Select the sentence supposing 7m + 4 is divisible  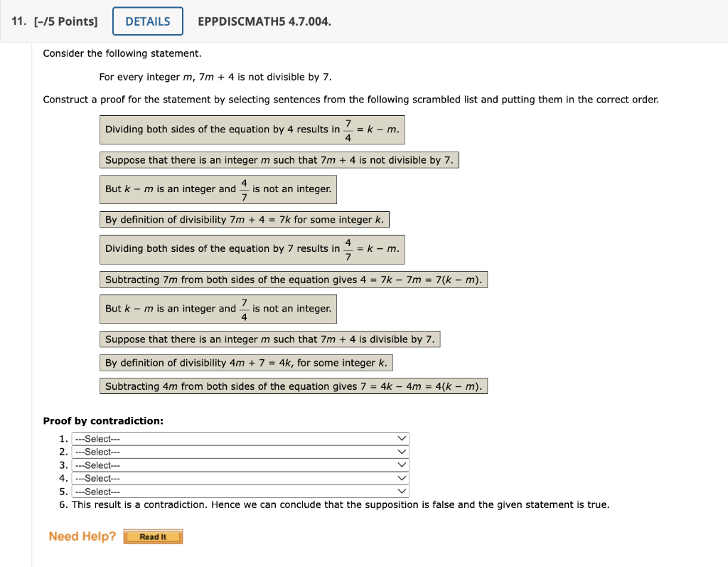pos(269,339)
